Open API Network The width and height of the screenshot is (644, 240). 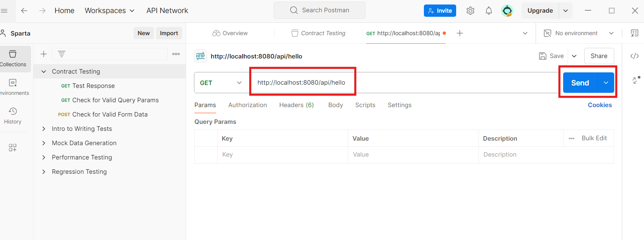[167, 11]
